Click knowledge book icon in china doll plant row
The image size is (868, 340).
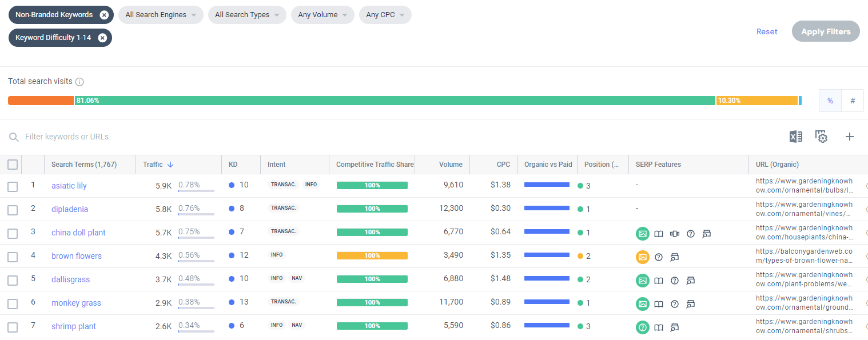pyautogui.click(x=659, y=234)
